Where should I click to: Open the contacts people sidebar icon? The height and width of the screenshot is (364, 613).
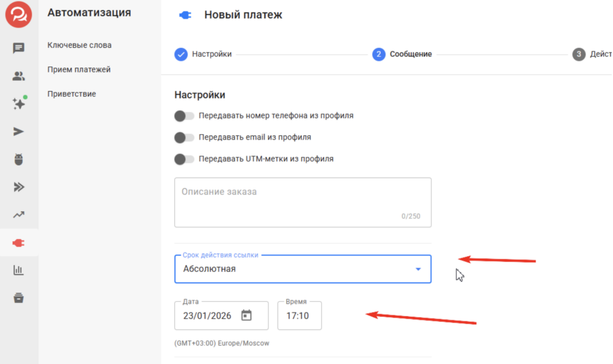click(x=19, y=76)
